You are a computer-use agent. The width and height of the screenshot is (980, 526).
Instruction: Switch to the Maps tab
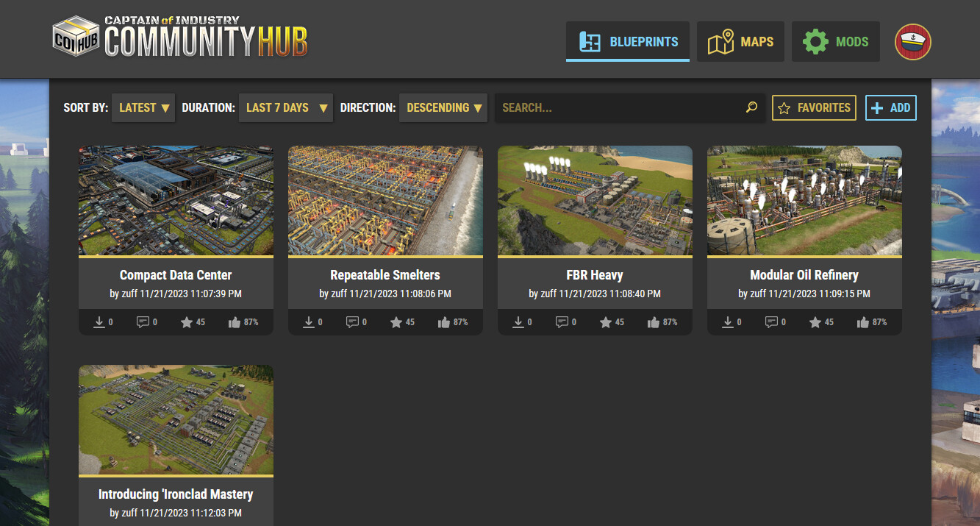pos(740,42)
